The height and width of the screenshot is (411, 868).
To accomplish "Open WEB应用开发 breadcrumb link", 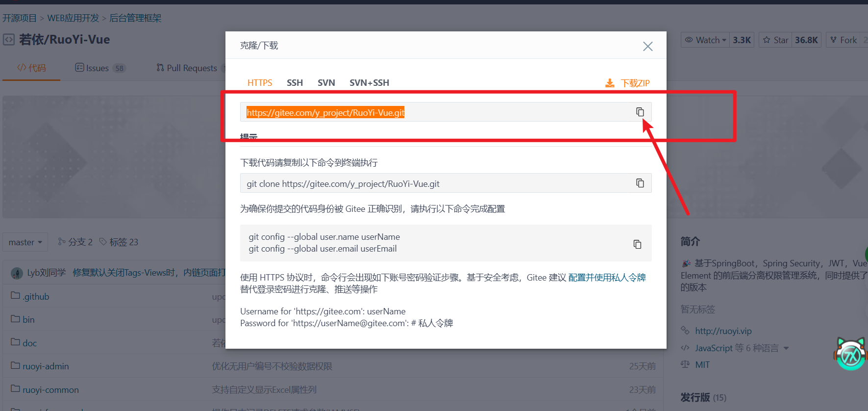I will pos(73,18).
